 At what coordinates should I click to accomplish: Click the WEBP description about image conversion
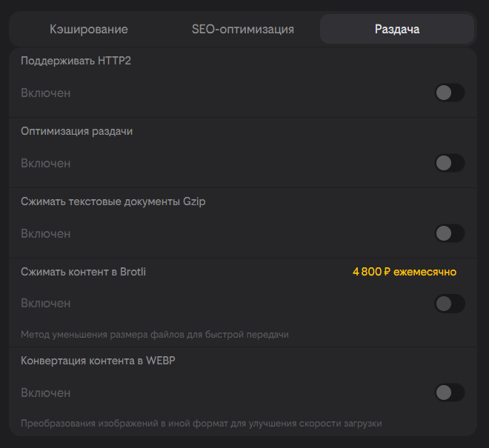coord(201,424)
